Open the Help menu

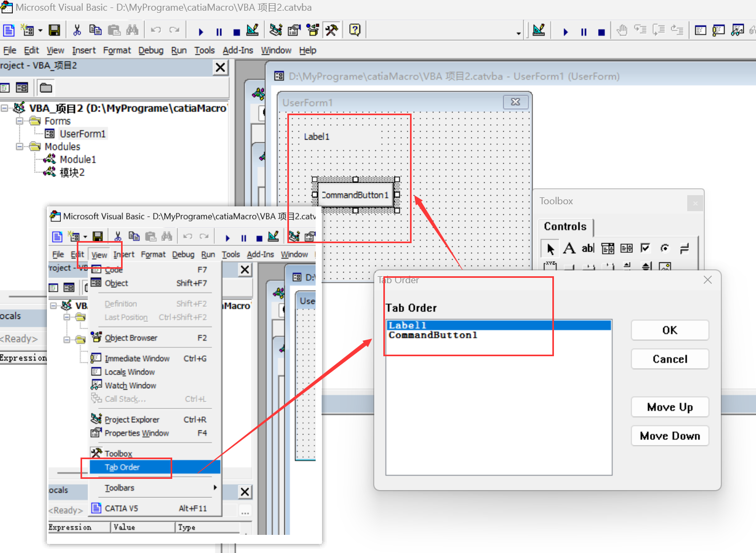coord(308,50)
